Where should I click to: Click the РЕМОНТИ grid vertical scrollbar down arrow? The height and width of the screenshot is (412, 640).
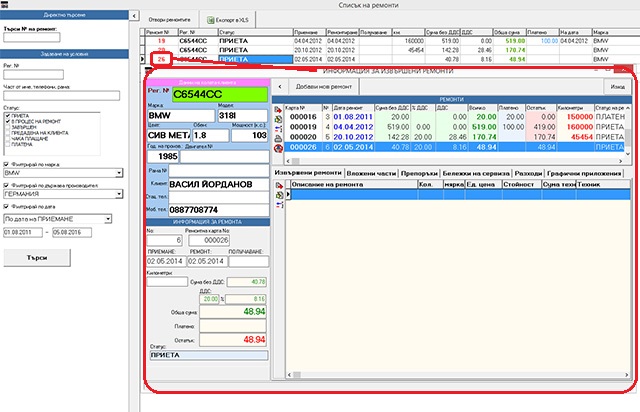click(628, 154)
